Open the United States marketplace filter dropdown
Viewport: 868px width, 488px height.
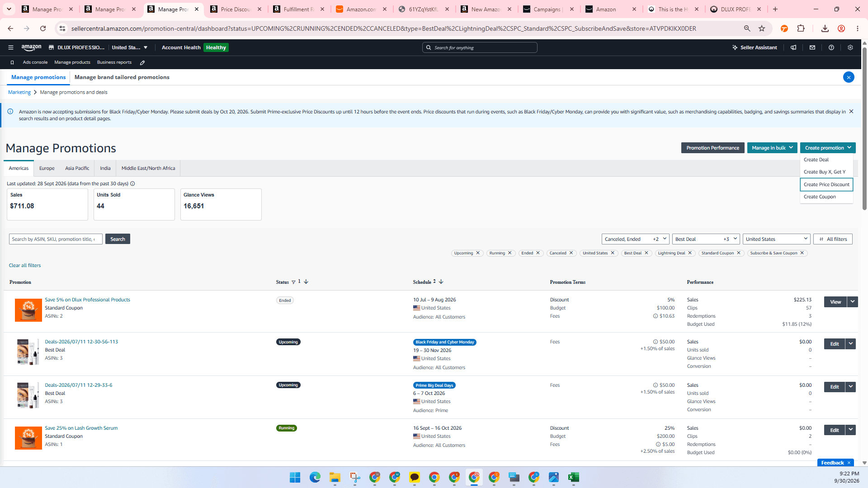(776, 239)
